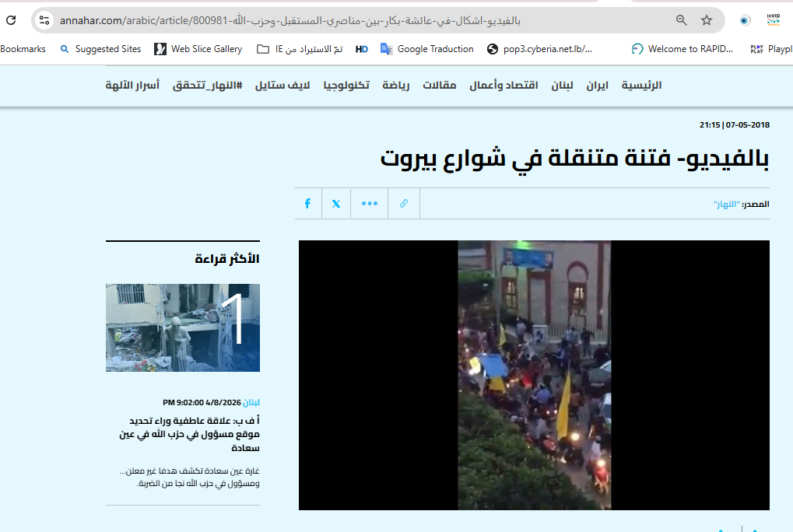This screenshot has height=532, width=793.
Task: Open the لبنان menu item
Action: coord(562,85)
